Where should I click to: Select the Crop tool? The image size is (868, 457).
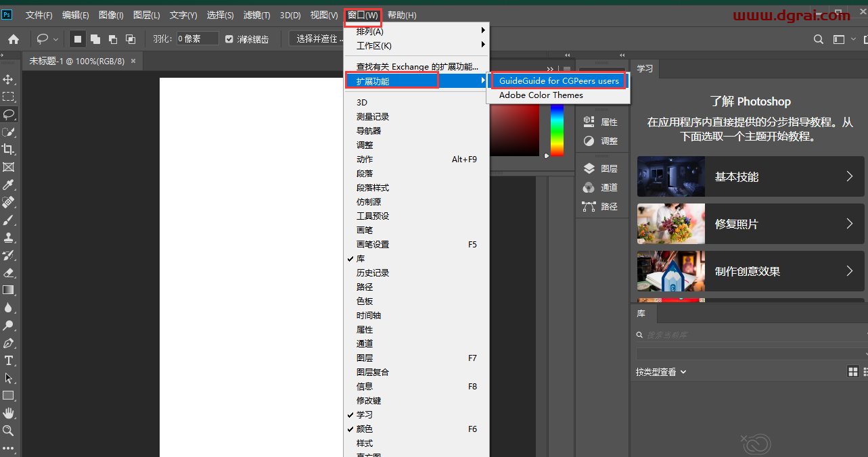[9, 149]
